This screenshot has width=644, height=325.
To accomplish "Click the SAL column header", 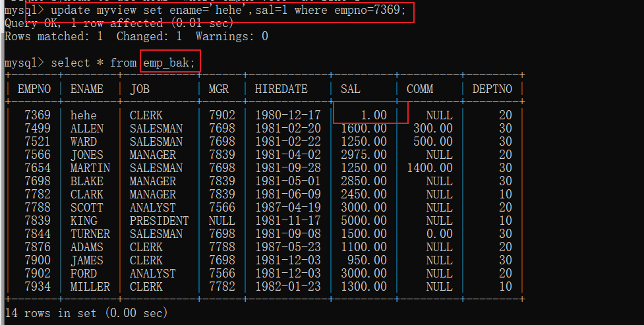I will [x=350, y=89].
